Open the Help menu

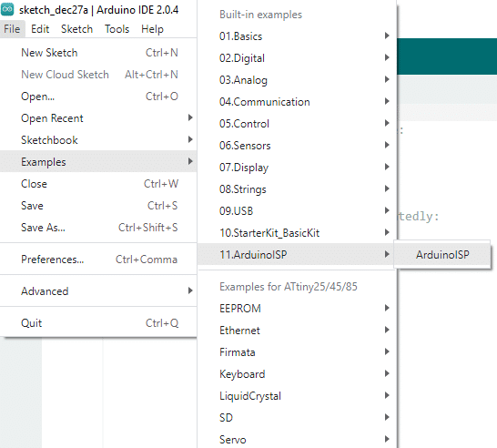point(152,29)
